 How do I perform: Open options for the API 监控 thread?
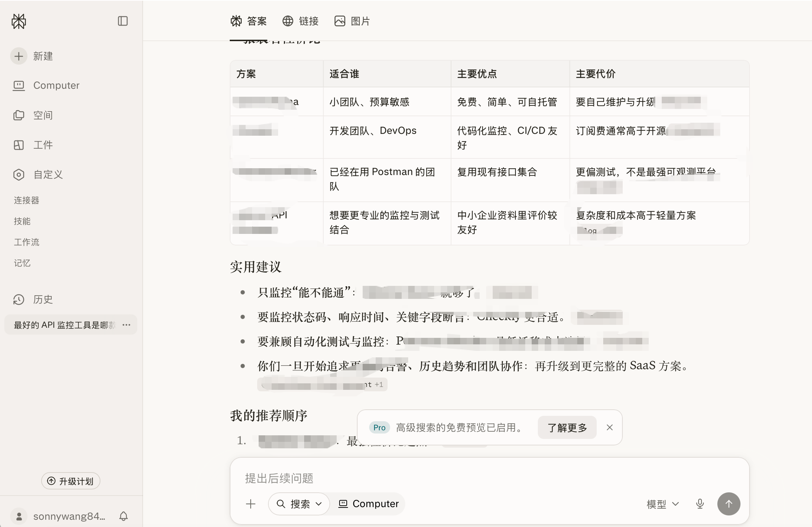(x=126, y=325)
